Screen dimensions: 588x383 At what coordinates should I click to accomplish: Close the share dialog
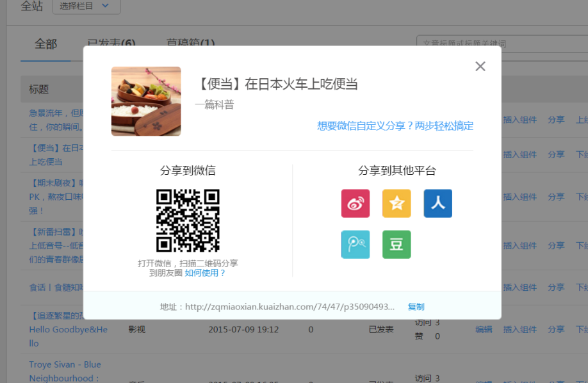click(x=480, y=67)
